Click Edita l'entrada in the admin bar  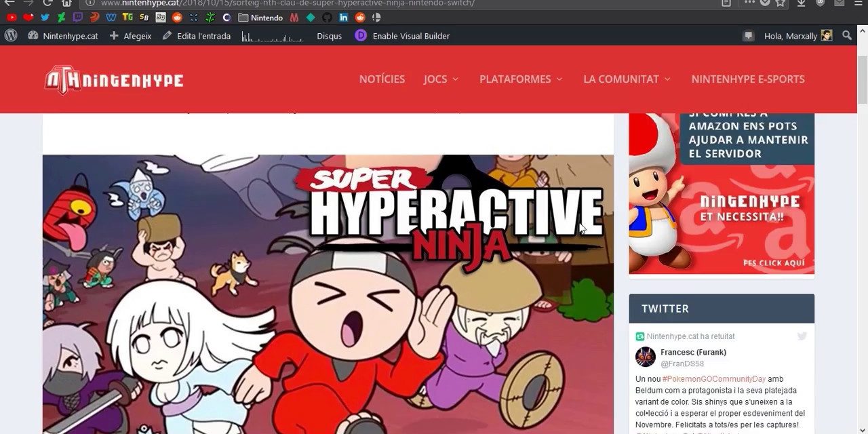[x=197, y=36]
